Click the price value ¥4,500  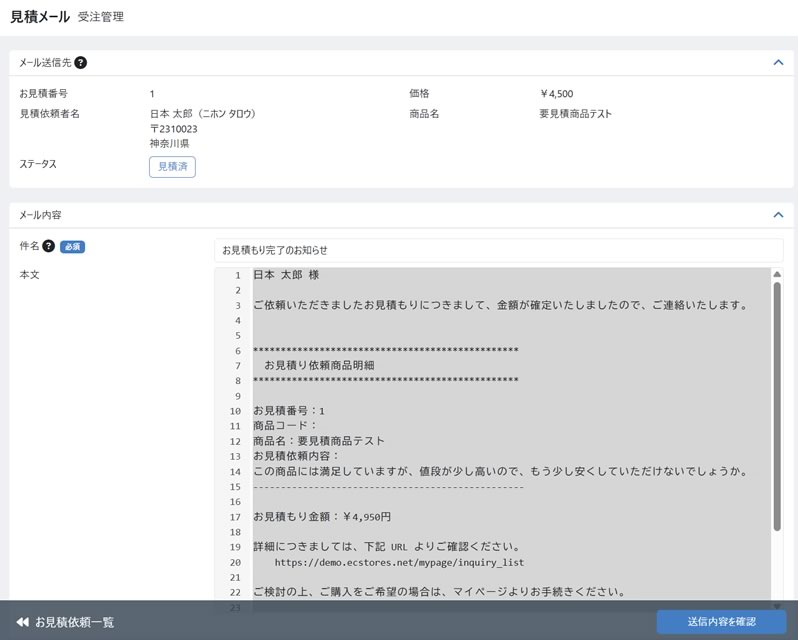[556, 94]
